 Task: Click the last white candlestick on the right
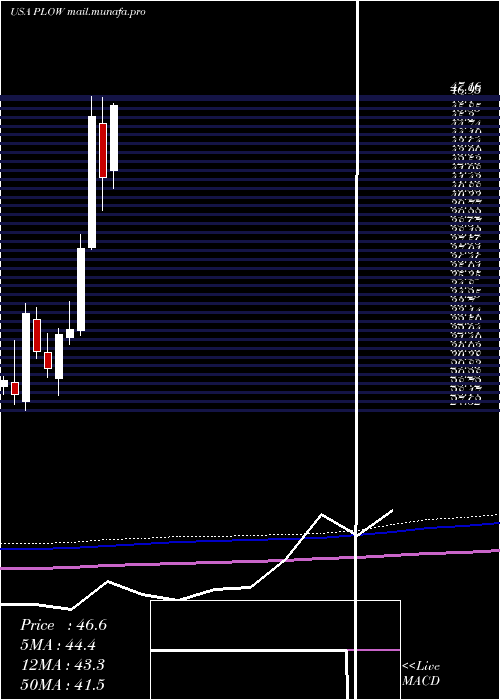[114, 138]
